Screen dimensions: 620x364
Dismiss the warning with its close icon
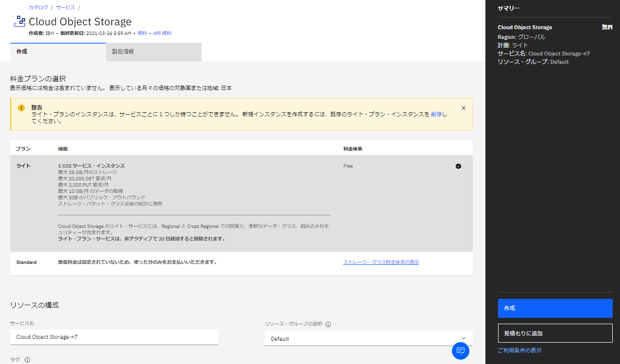coord(463,108)
